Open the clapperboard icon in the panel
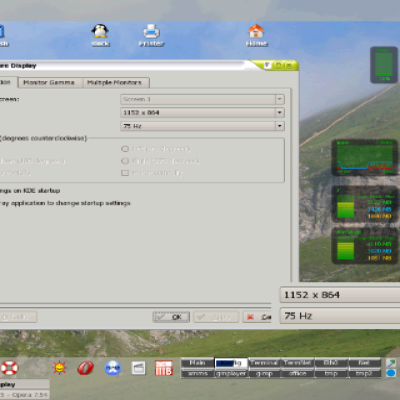The image size is (400, 400). click(x=138, y=368)
